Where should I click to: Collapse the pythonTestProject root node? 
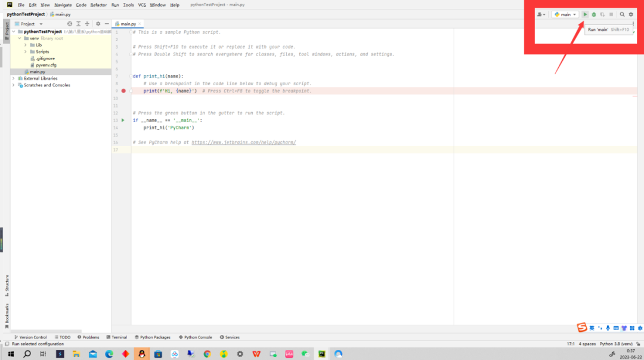(x=14, y=32)
